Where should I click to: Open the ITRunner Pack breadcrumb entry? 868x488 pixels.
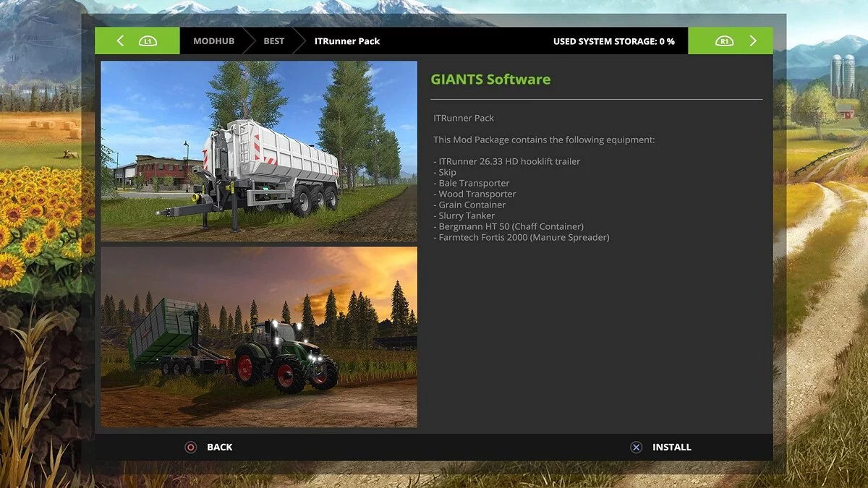(347, 40)
